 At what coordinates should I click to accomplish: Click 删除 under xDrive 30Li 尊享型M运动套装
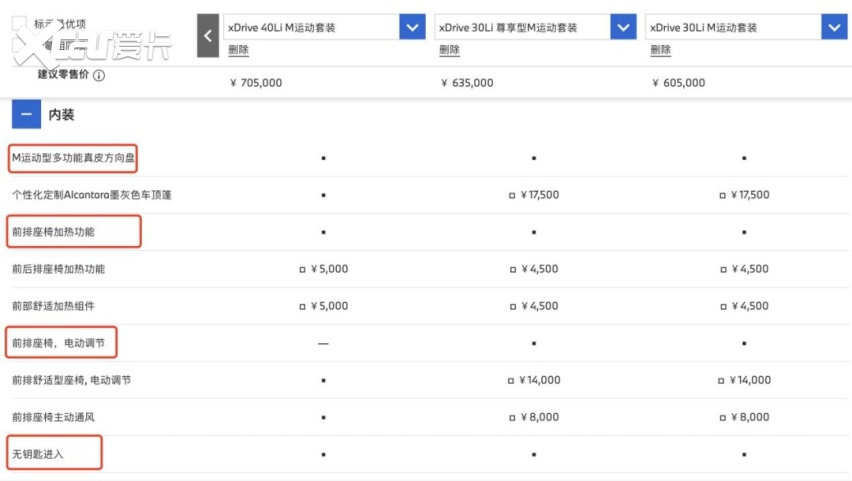(x=449, y=50)
